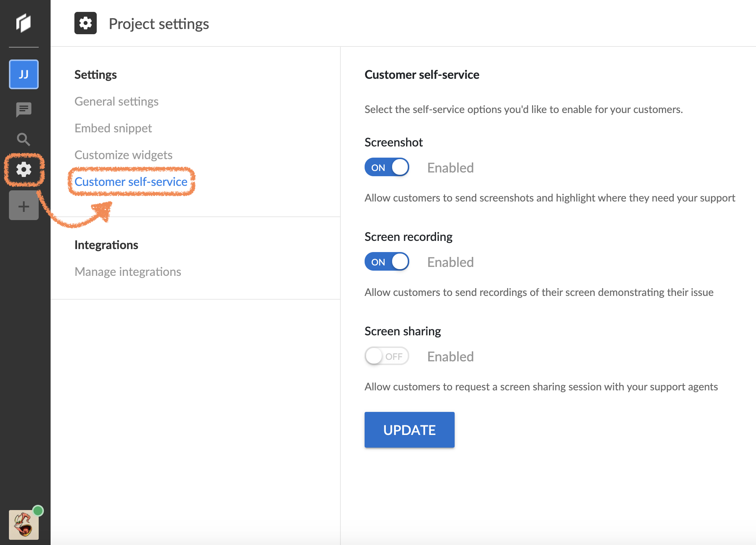Click the app logo in the sidebar
This screenshot has width=756, height=545.
click(23, 23)
